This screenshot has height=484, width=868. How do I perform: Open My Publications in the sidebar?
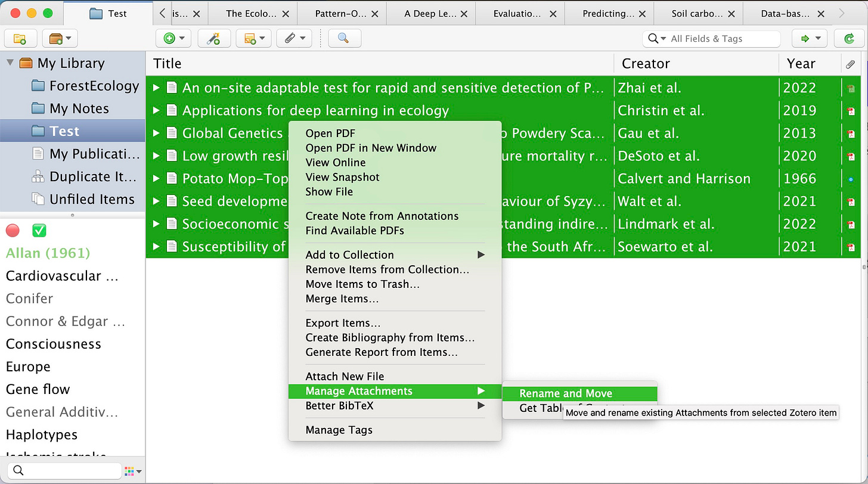(85, 154)
